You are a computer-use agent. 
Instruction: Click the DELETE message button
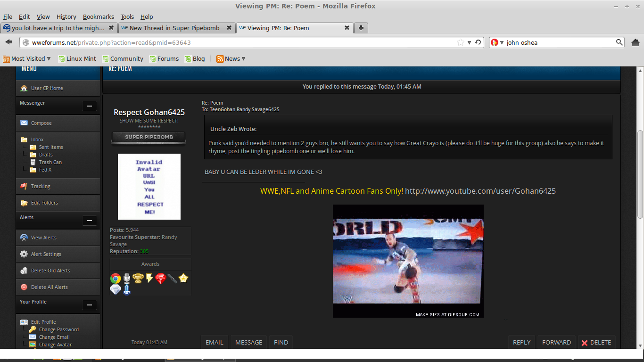click(596, 343)
